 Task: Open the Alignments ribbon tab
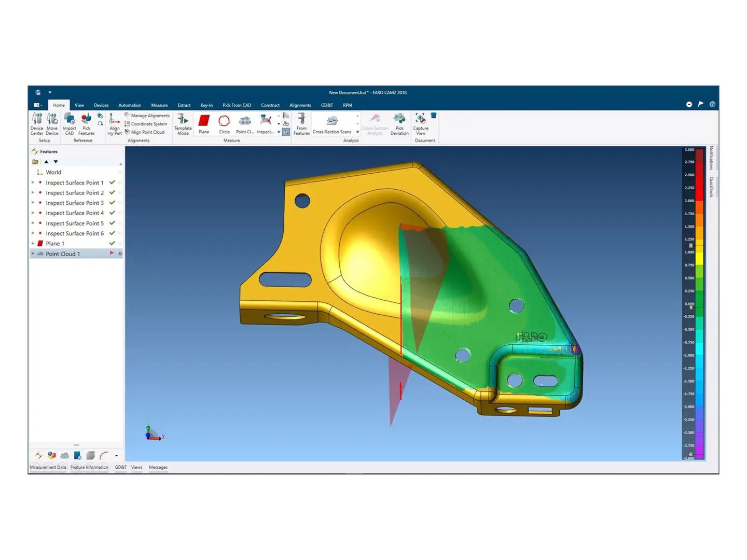(x=300, y=105)
